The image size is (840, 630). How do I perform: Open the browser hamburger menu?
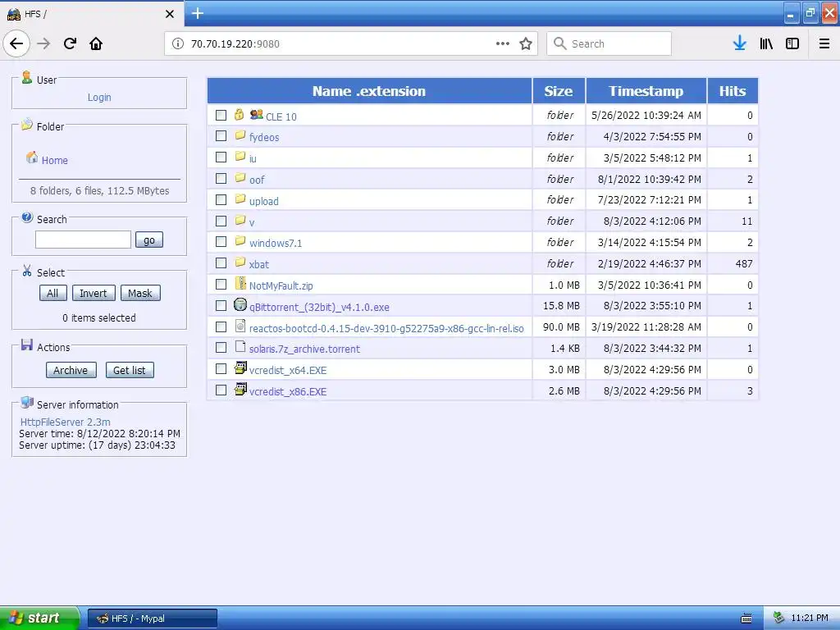[824, 43]
